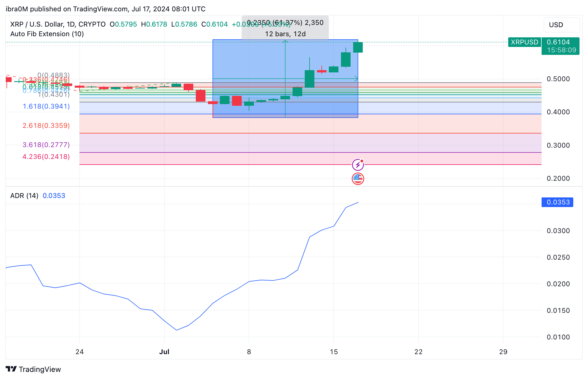This screenshot has height=379, width=588.
Task: Click the 0.5000 price axis label
Action: (558, 79)
